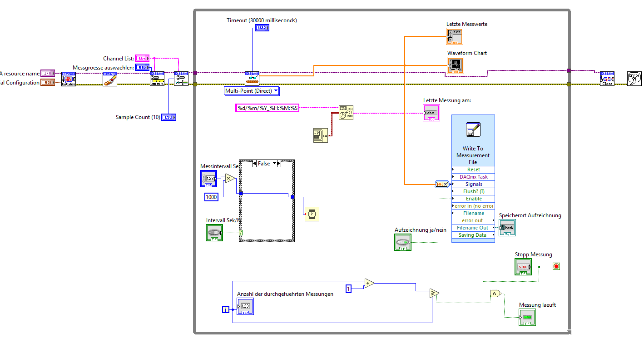This screenshot has height=344, width=644.
Task: Click the Greater Or Equal comparison node
Action: click(x=434, y=294)
